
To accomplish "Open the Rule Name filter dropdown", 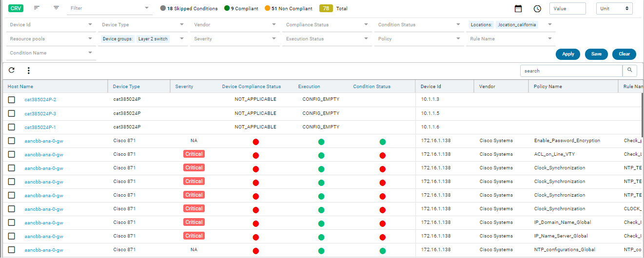I will (x=550, y=38).
